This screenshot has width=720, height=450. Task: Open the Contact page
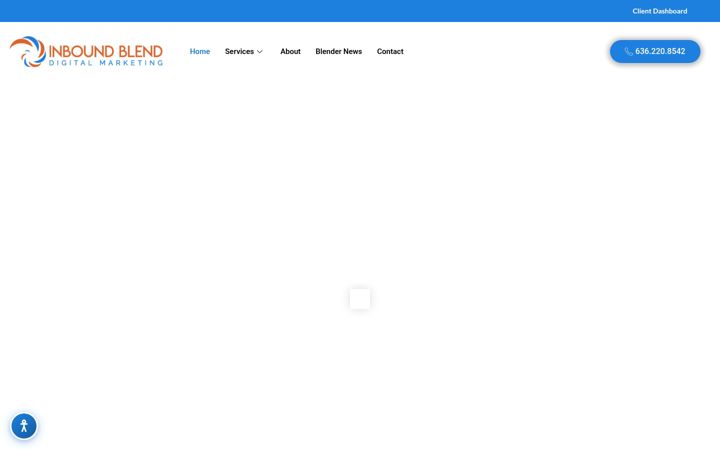[x=390, y=51]
